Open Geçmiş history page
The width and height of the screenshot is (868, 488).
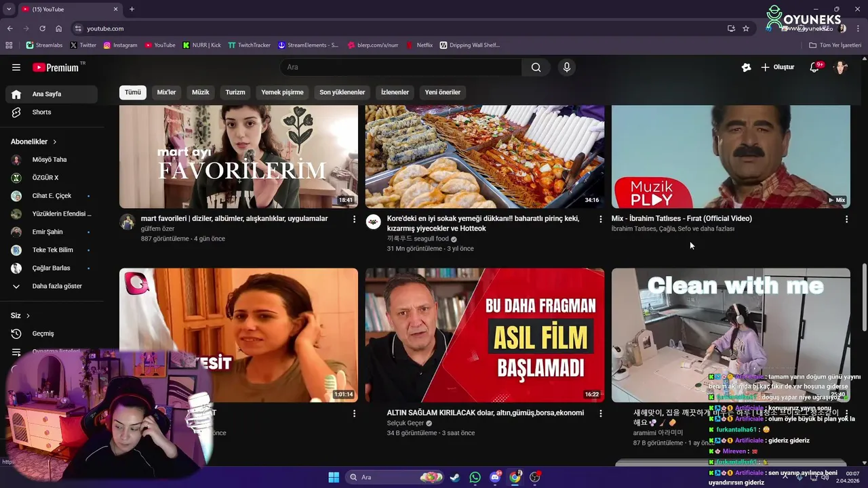[x=52, y=333]
